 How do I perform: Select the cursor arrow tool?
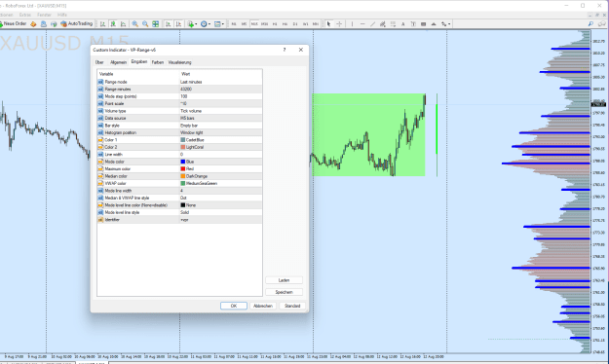tap(328, 24)
